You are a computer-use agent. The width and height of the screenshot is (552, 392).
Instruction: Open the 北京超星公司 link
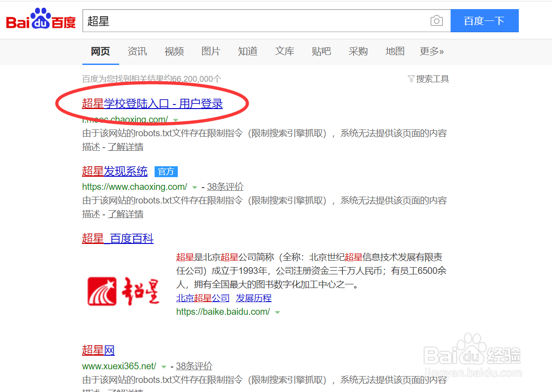[203, 298]
